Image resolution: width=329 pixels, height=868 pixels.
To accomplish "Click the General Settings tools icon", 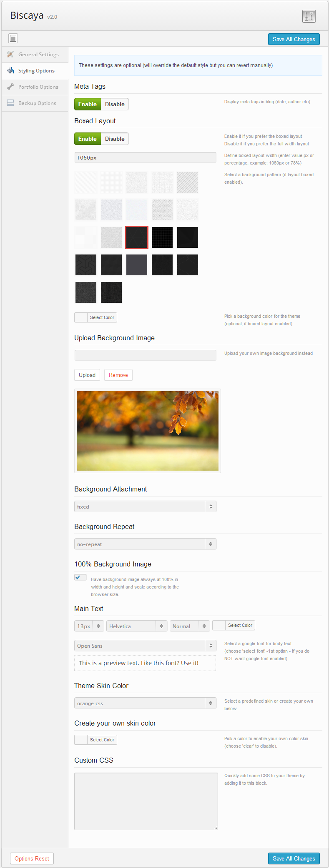I will 10,54.
